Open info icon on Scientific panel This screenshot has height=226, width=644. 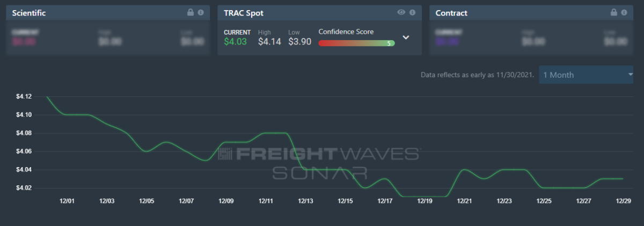click(x=201, y=12)
